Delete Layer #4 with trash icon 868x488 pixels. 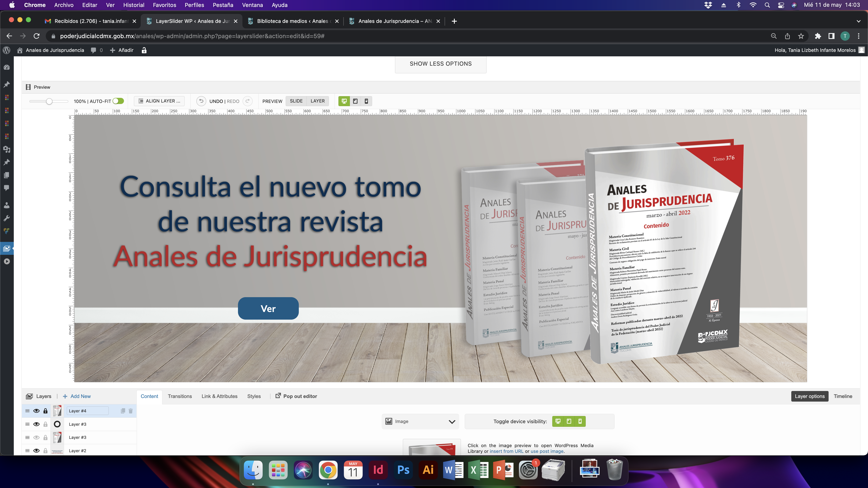pos(131,411)
